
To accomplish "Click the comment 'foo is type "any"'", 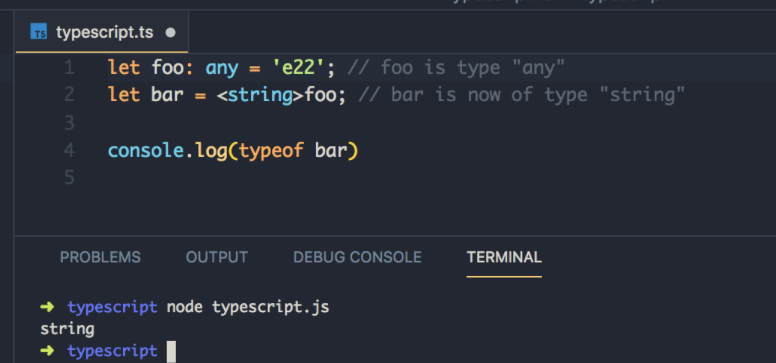I will click(x=456, y=68).
